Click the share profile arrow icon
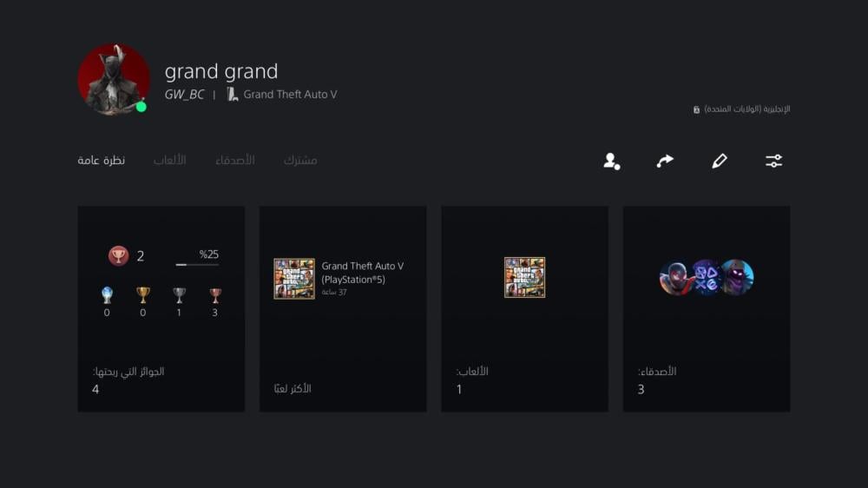Viewport: 868px width, 488px height. pos(665,161)
